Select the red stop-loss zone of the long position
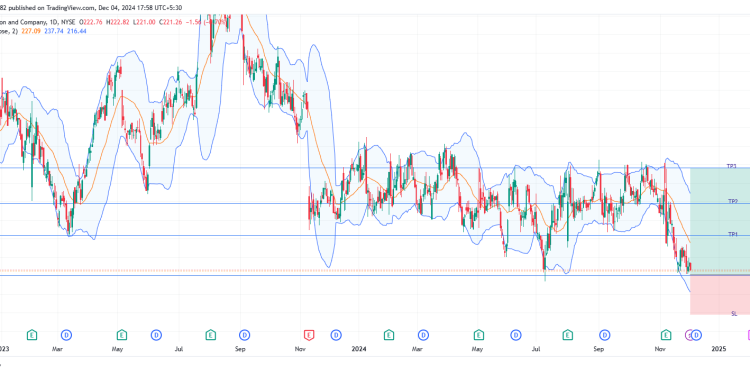This screenshot has width=750, height=375. pyautogui.click(x=720, y=294)
